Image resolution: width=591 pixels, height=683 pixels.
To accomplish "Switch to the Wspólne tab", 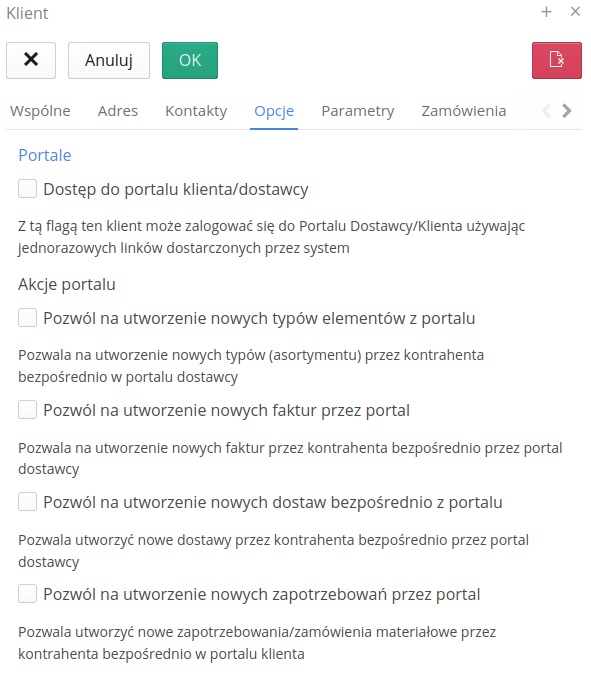I will tap(40, 111).
